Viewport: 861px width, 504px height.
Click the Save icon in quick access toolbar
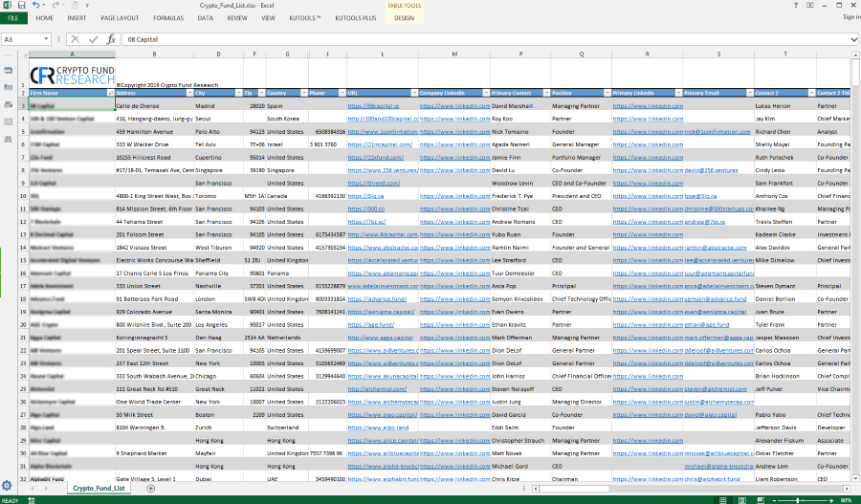coord(21,5)
